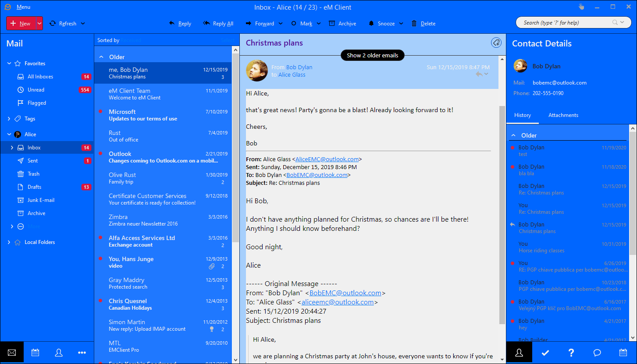Click the Reply toolbar button
Image resolution: width=637 pixels, height=364 pixels.
tap(180, 24)
